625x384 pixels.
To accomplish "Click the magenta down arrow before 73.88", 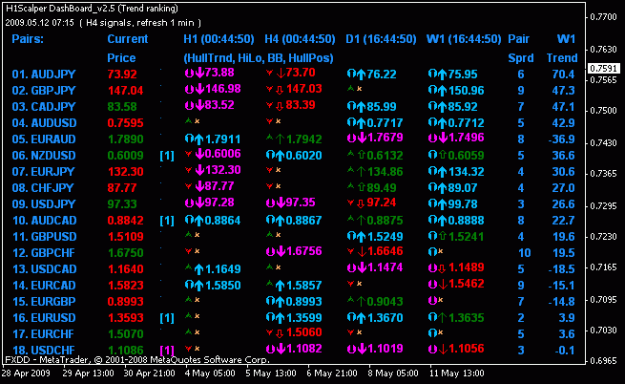I will point(200,73).
